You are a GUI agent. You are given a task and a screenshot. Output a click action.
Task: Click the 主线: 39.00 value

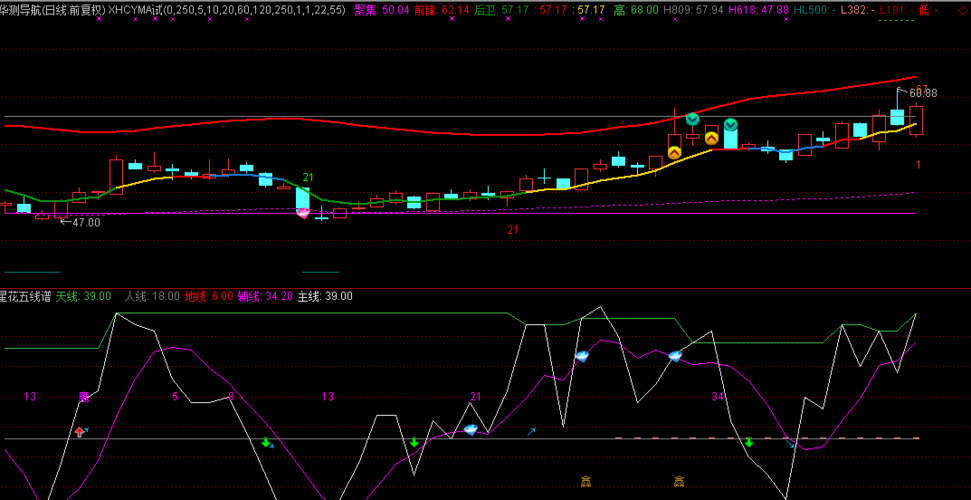[325, 296]
